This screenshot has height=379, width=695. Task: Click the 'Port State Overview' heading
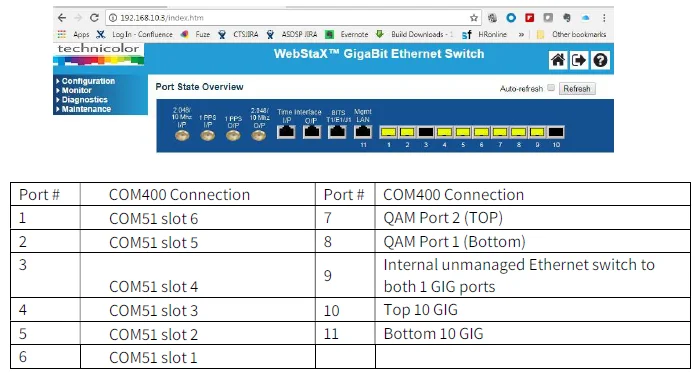199,87
